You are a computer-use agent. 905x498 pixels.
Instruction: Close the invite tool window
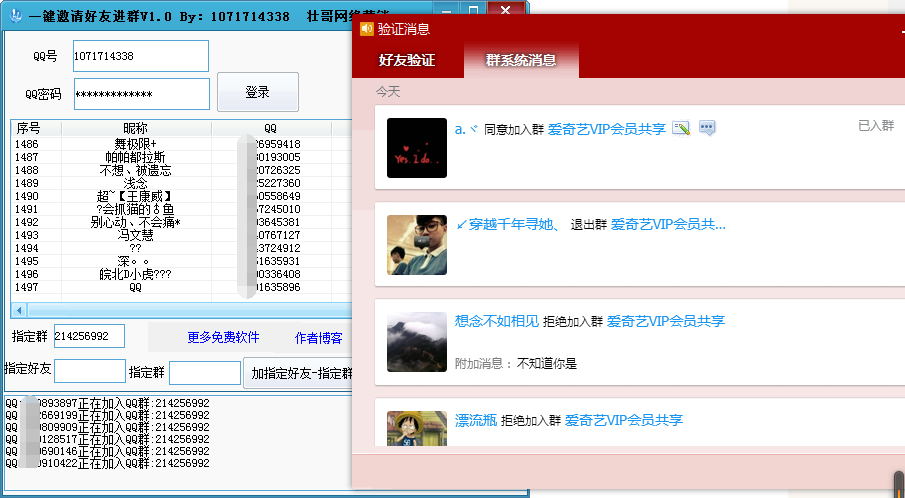[x=506, y=12]
